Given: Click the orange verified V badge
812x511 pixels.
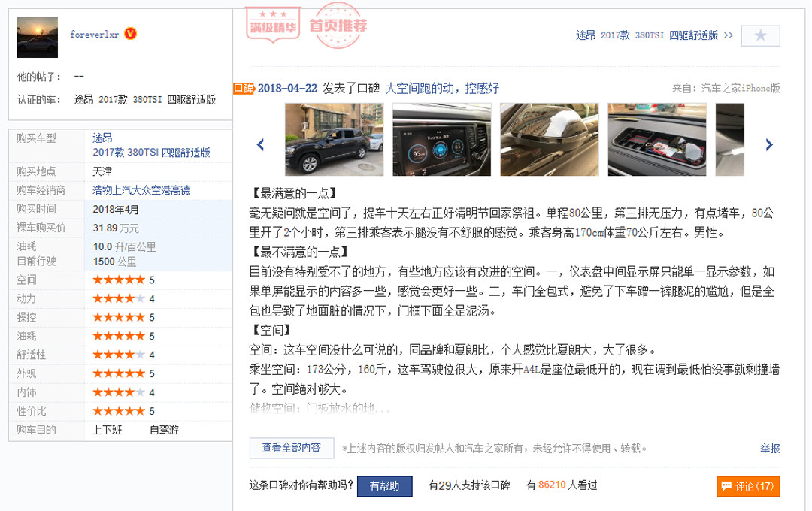Looking at the screenshot, I should click(x=130, y=34).
